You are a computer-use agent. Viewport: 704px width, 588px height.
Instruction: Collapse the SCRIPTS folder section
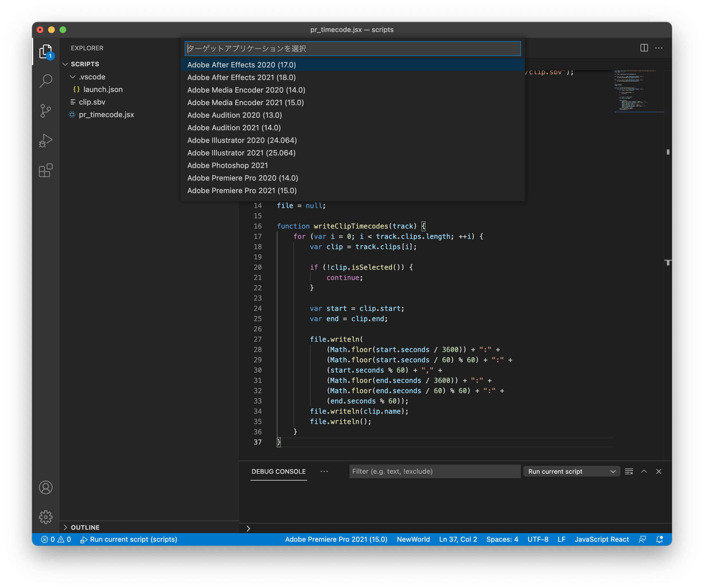(x=65, y=64)
